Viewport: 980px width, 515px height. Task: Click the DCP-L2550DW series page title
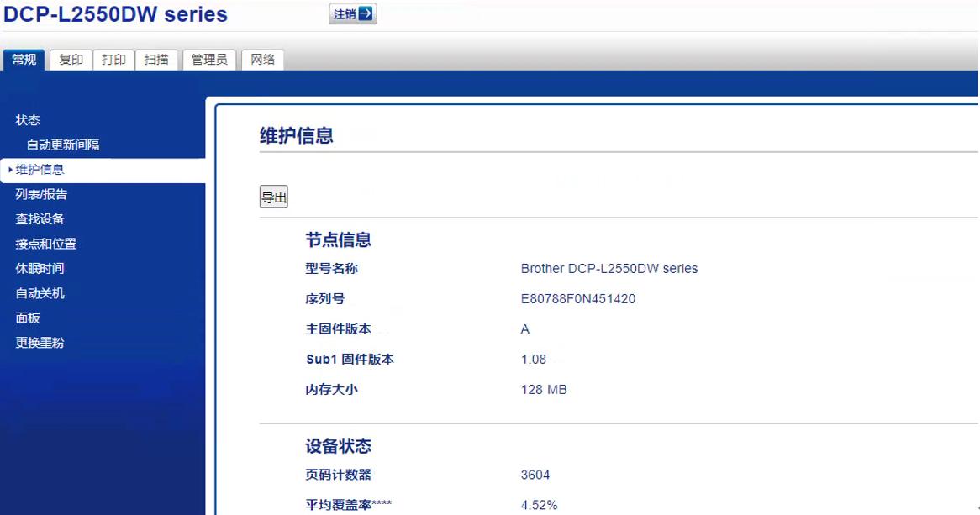(x=113, y=14)
